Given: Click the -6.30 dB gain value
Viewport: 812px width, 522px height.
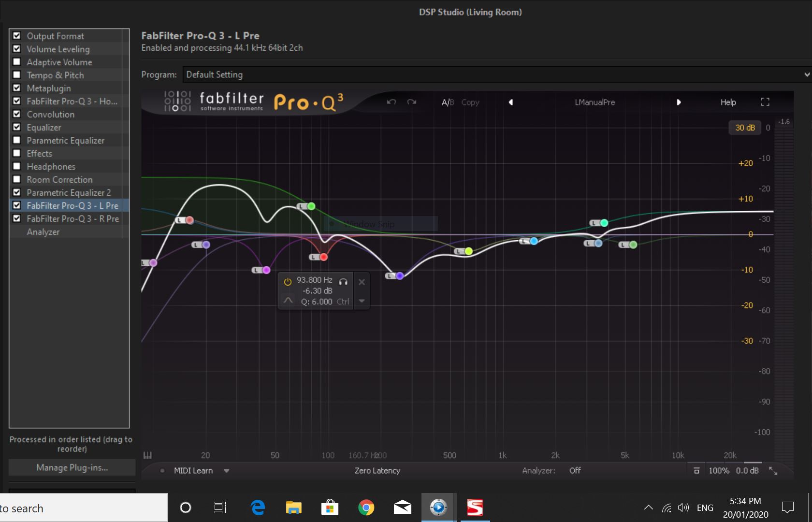Looking at the screenshot, I should [318, 290].
